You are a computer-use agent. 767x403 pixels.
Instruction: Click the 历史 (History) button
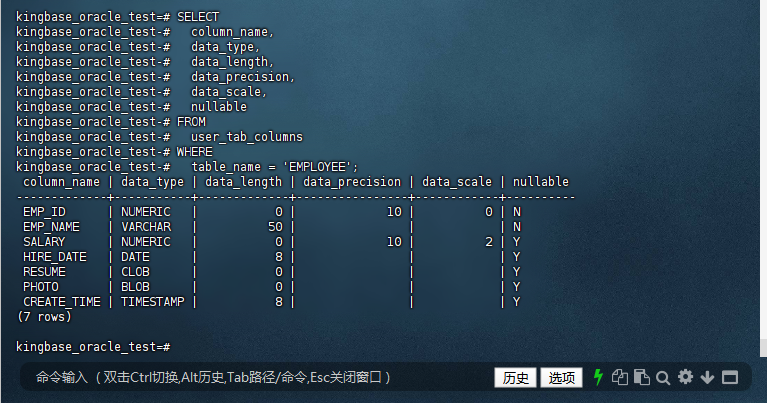[515, 377]
